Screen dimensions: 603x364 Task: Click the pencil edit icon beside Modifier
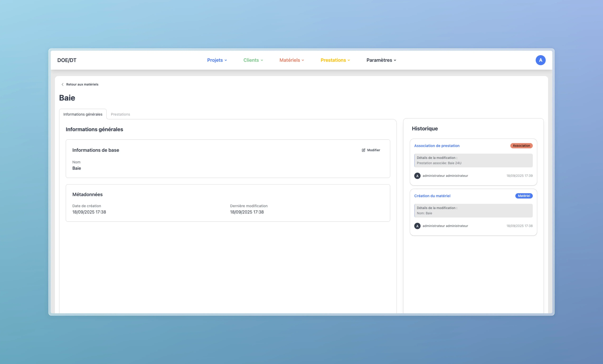[363, 150]
